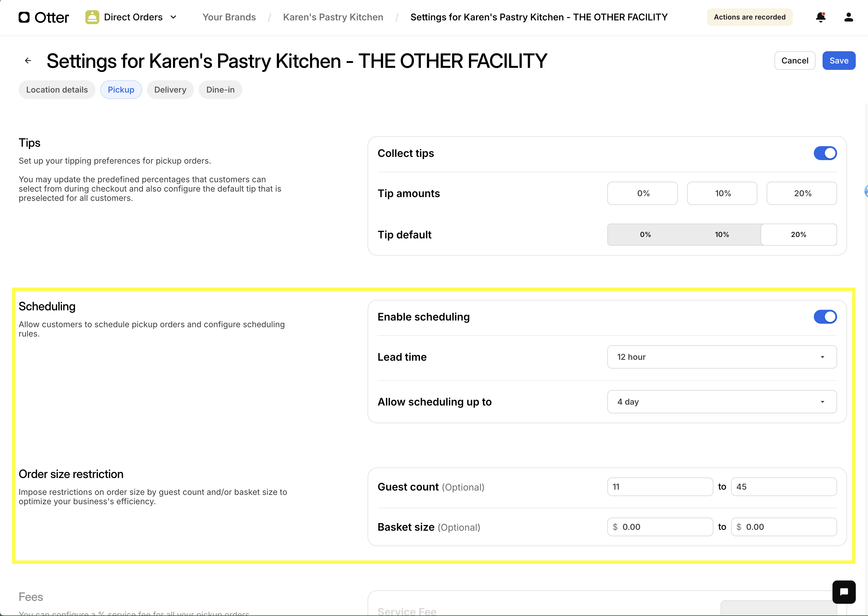Expand the Direct Orders dropdown
This screenshot has height=616, width=868.
point(173,17)
